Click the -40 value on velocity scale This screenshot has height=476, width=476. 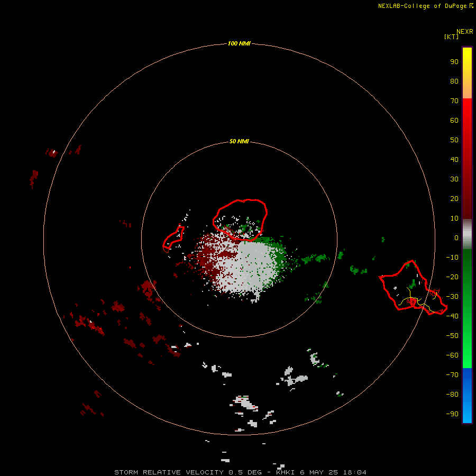(452, 316)
